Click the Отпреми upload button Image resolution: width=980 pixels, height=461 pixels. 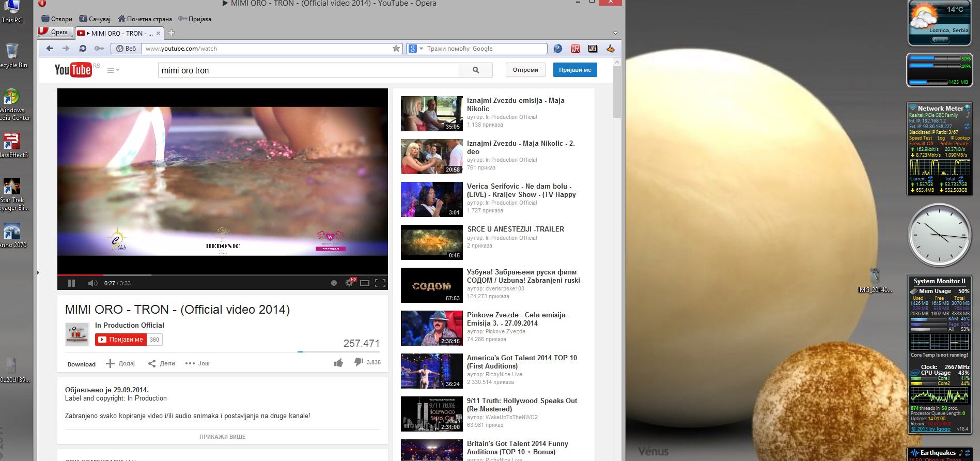tap(525, 70)
